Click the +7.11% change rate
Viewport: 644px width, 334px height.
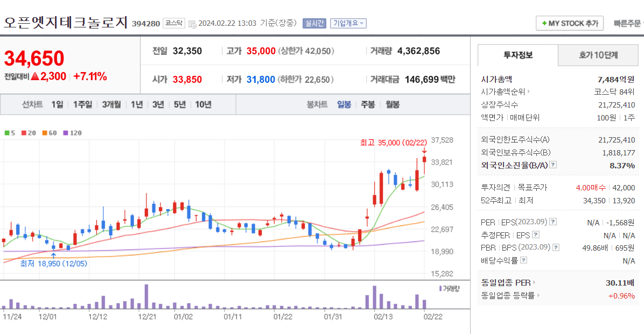(90, 76)
